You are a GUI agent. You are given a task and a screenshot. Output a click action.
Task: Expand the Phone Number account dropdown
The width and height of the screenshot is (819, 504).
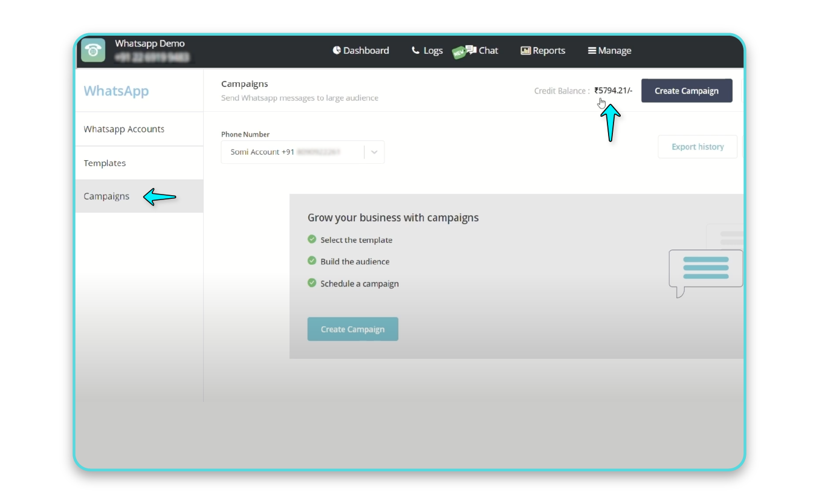pyautogui.click(x=302, y=152)
